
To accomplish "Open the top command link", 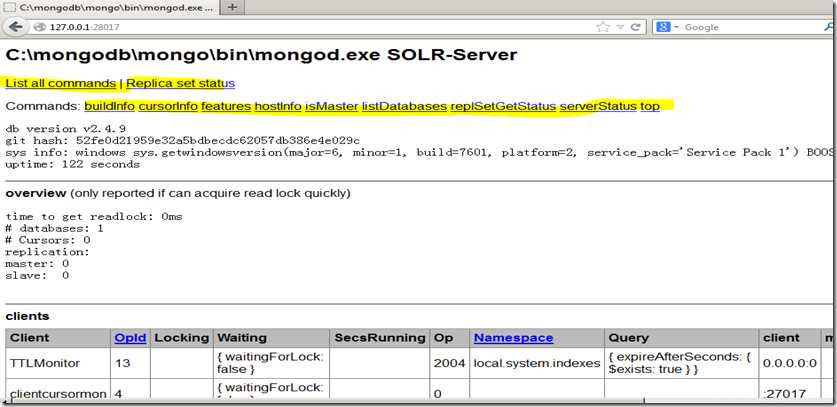I will point(650,106).
